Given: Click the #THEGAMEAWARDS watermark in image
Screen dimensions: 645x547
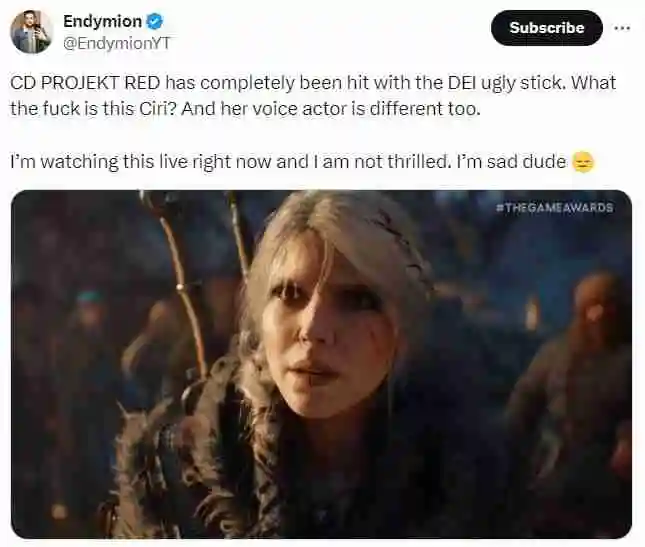Looking at the screenshot, I should (x=554, y=208).
